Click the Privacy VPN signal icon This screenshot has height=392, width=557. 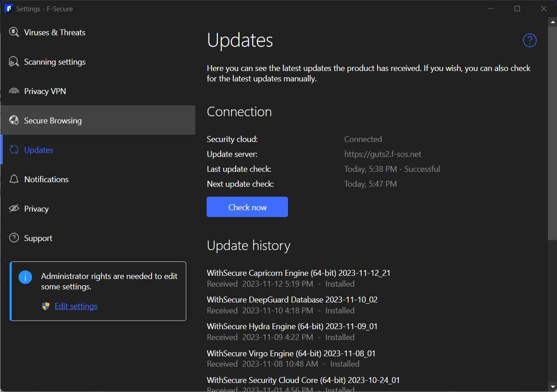pos(14,91)
